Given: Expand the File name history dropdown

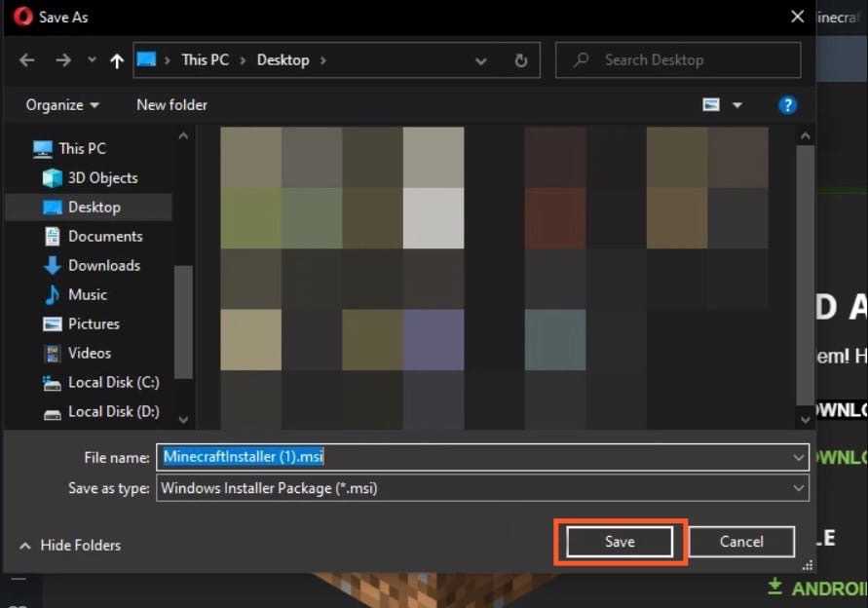Looking at the screenshot, I should pos(799,456).
